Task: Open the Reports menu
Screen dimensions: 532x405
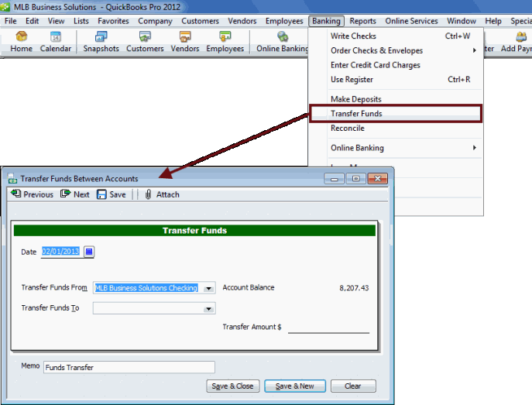Action: 362,21
